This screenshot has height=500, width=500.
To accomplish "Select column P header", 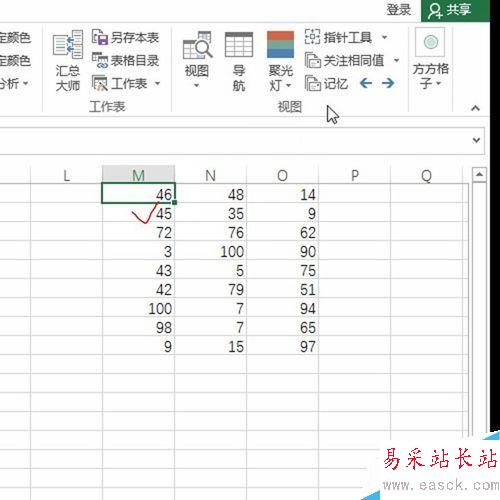I will pos(355,175).
